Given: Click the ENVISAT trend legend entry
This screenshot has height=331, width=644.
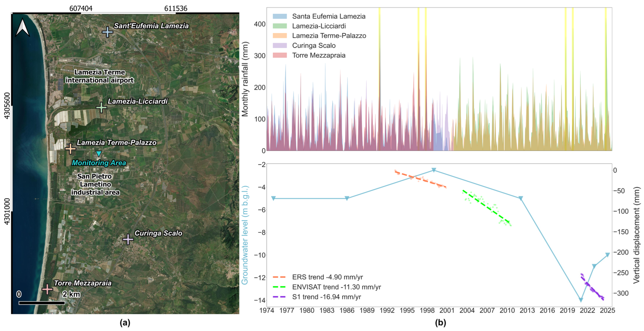Looking at the screenshot, I should click(x=327, y=287).
